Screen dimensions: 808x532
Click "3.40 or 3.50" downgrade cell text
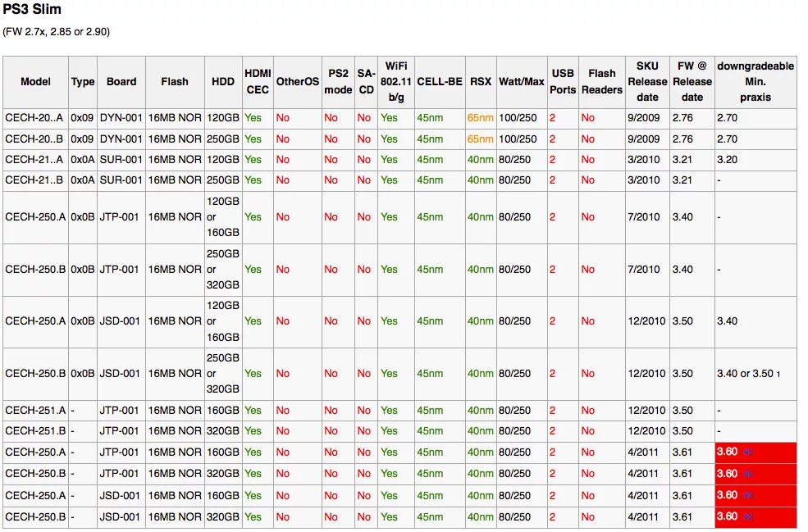click(x=745, y=374)
